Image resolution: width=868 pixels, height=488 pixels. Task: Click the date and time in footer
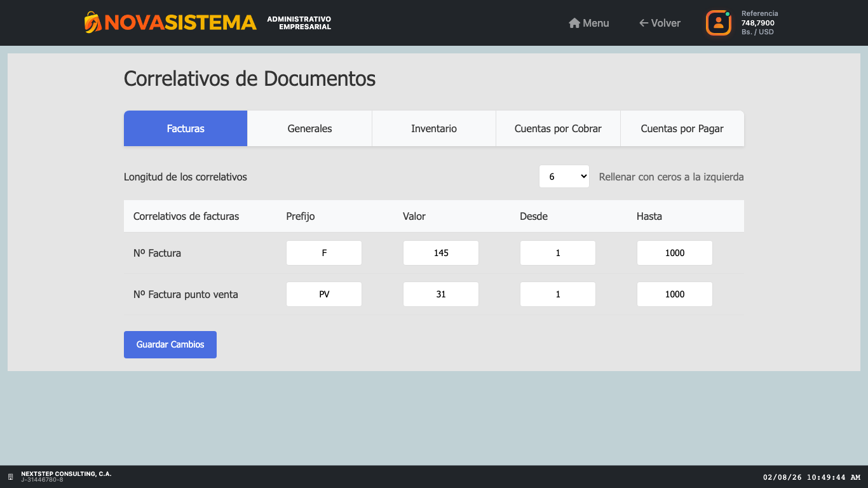811,477
